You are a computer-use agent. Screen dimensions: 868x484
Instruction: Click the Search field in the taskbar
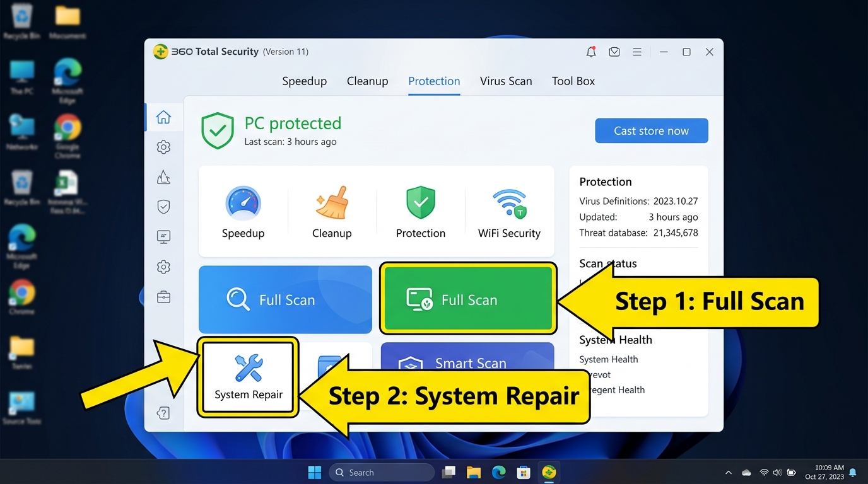click(x=381, y=471)
